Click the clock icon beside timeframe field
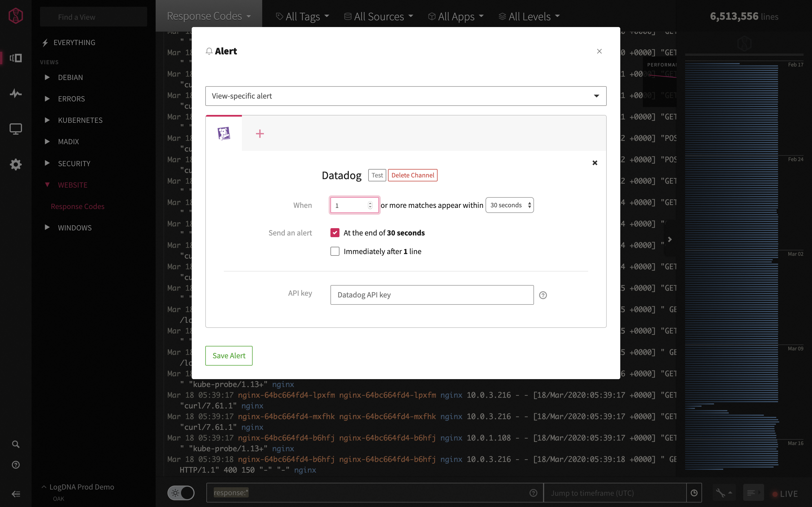The width and height of the screenshot is (812, 507). 694,493
